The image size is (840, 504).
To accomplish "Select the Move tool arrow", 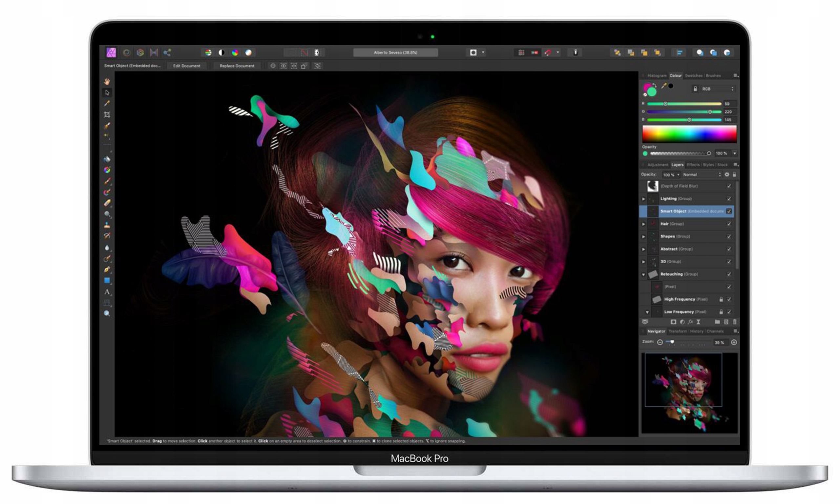I will [107, 92].
